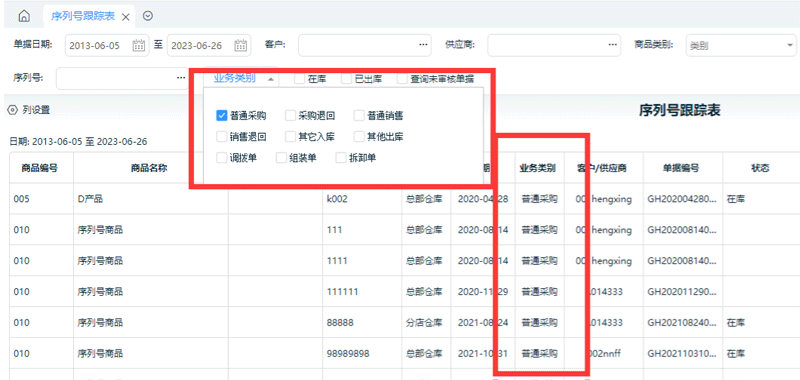Click the 002nnff supplier cell

(604, 353)
